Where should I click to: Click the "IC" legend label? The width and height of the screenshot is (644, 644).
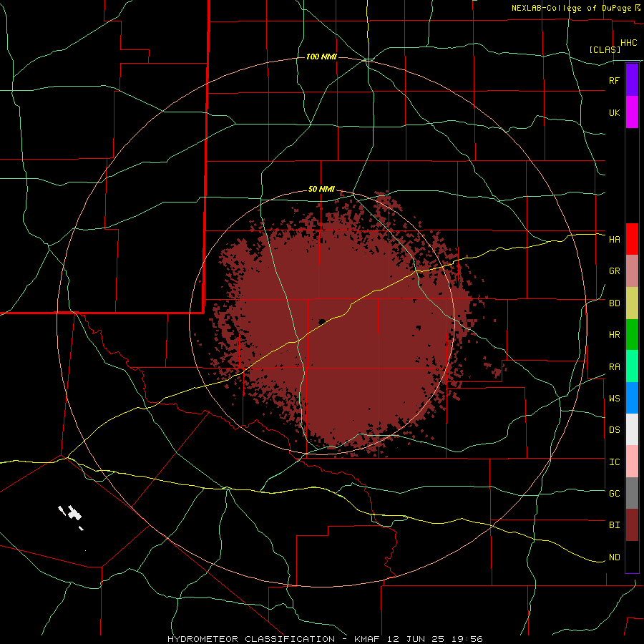pos(614,462)
